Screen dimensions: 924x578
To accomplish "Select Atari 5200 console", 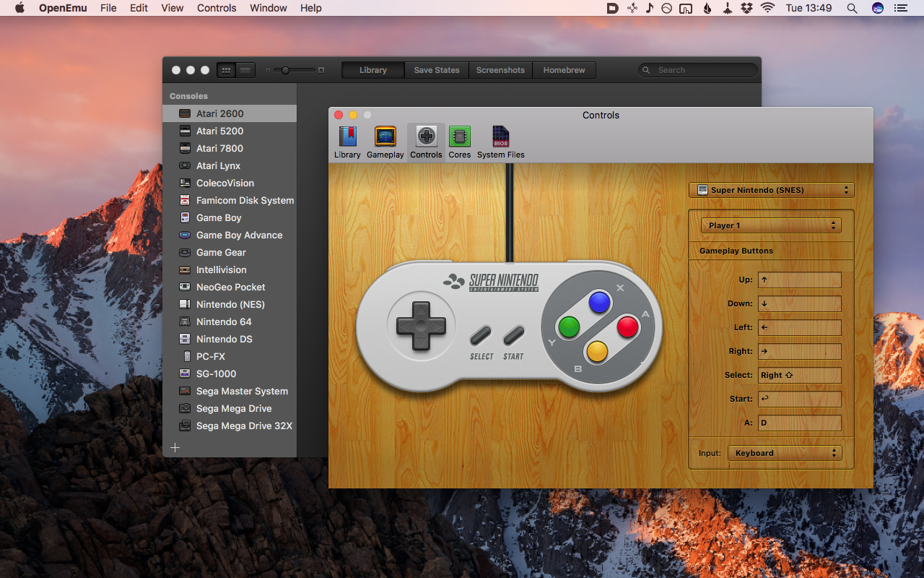I will click(230, 131).
